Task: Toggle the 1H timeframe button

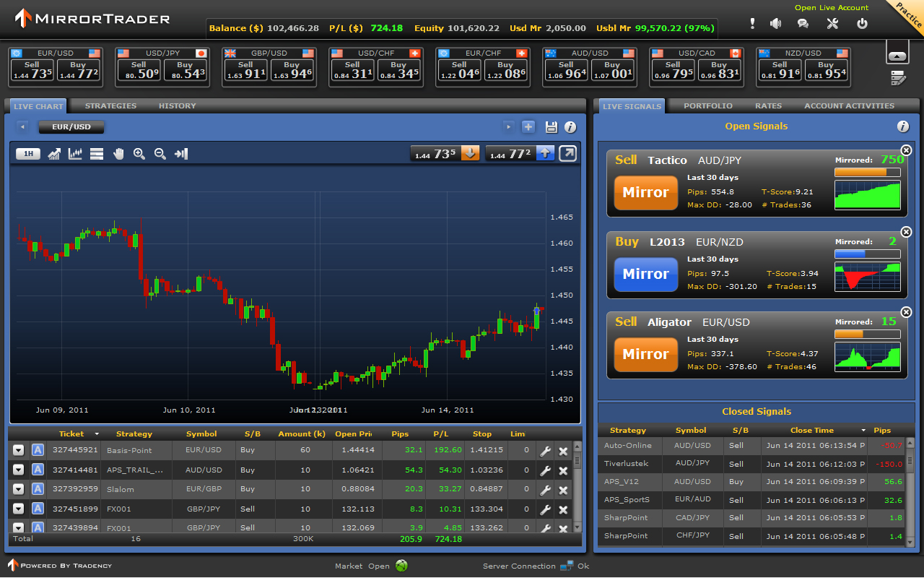Action: (28, 154)
